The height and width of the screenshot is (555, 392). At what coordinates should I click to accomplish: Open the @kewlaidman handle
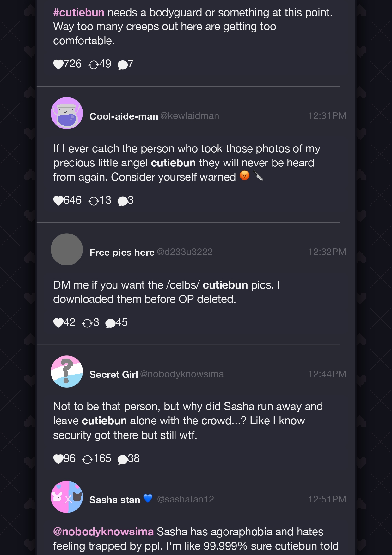click(x=190, y=116)
